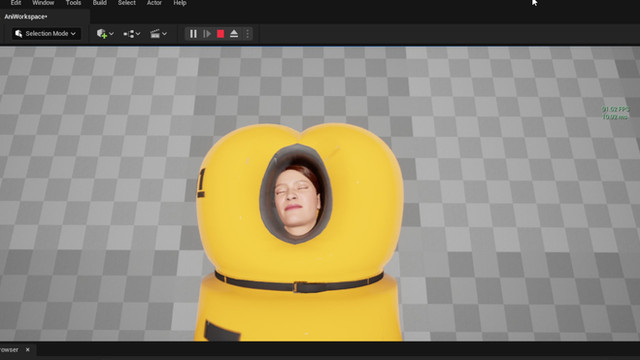Click the add content cube icon

click(102, 34)
